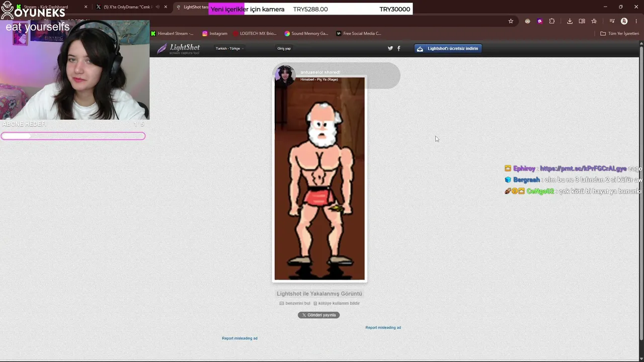Open the bookmarks star-list toolbar icon

(x=594, y=21)
